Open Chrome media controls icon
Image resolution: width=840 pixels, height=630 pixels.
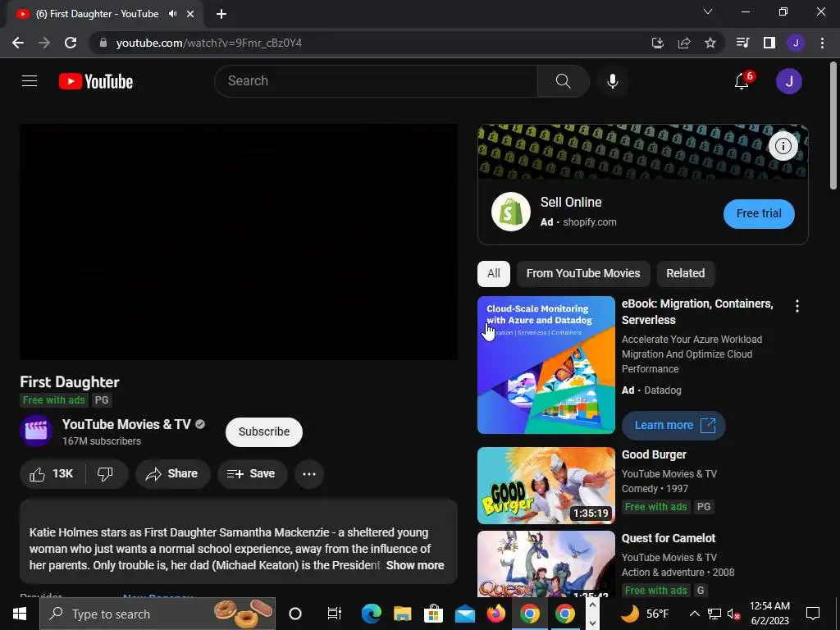pos(742,43)
